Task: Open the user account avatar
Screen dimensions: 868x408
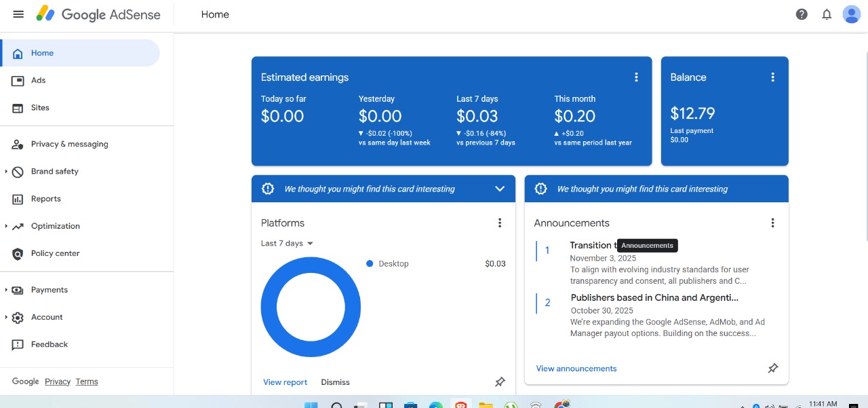Action: pyautogui.click(x=851, y=14)
